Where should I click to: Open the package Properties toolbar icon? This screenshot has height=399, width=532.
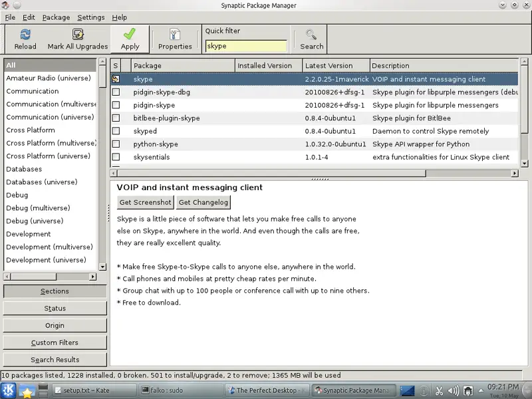pyautogui.click(x=175, y=35)
